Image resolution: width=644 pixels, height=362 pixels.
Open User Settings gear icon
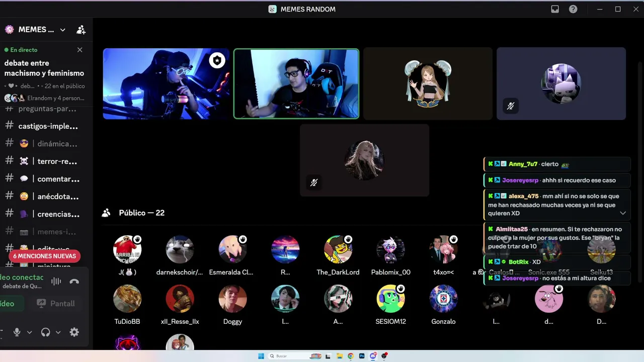coord(74,332)
